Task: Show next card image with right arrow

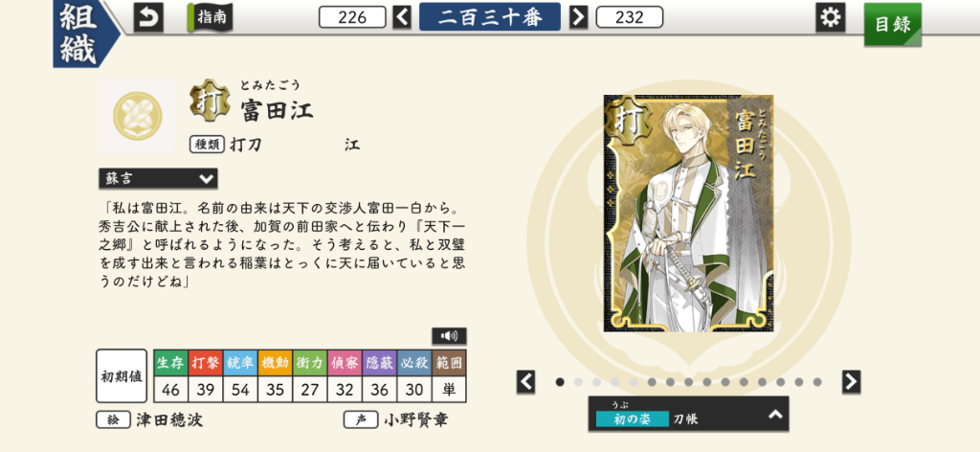Action: click(x=851, y=381)
